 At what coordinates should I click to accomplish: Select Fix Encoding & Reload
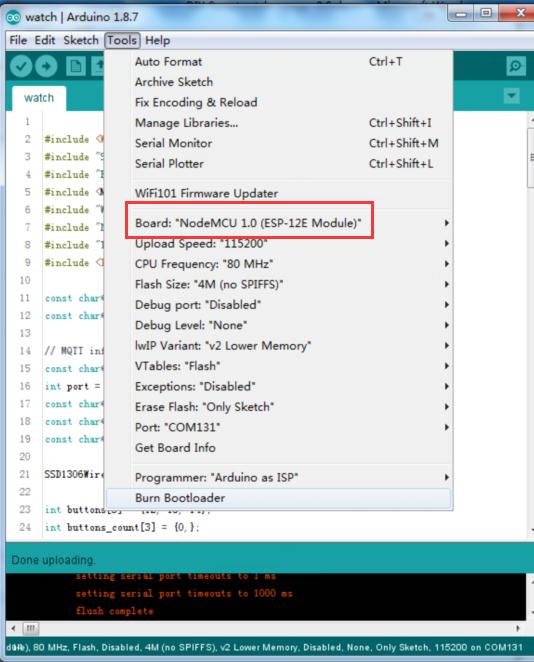click(x=279, y=102)
